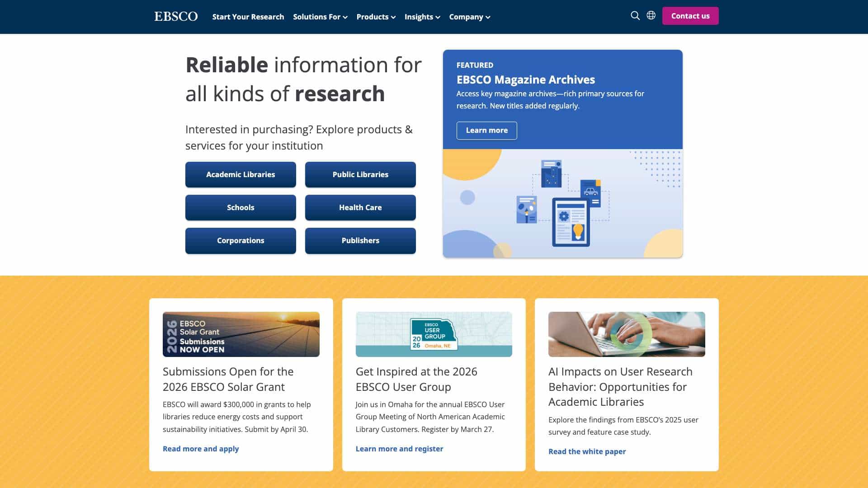Click the 'Interested in purchasing?' text

(299, 137)
